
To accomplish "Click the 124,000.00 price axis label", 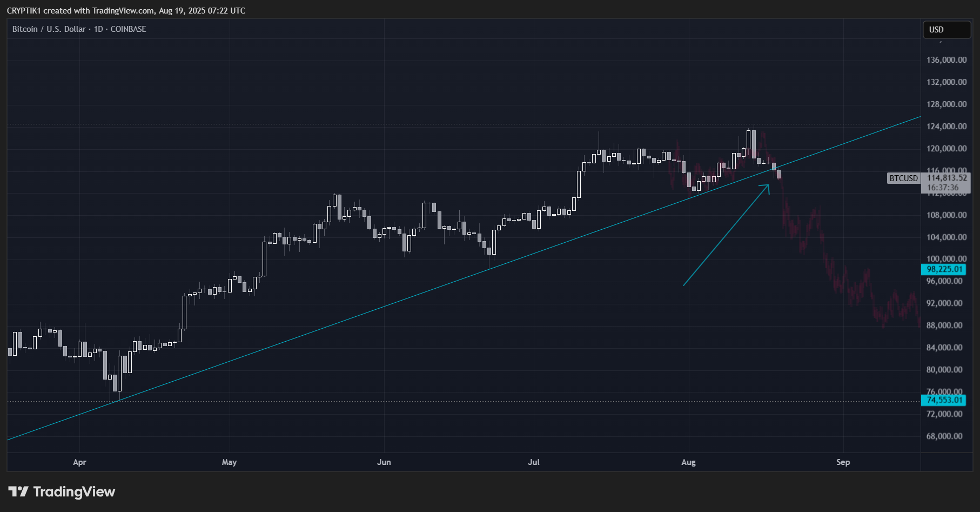I will pos(947,127).
